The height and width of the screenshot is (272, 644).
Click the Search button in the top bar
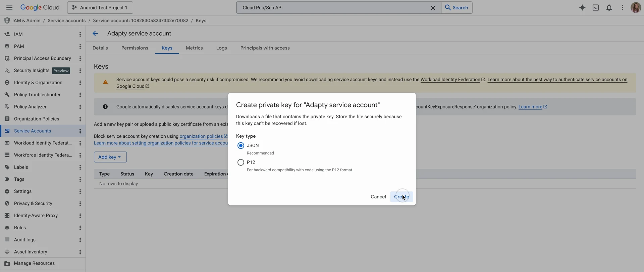coord(457,7)
